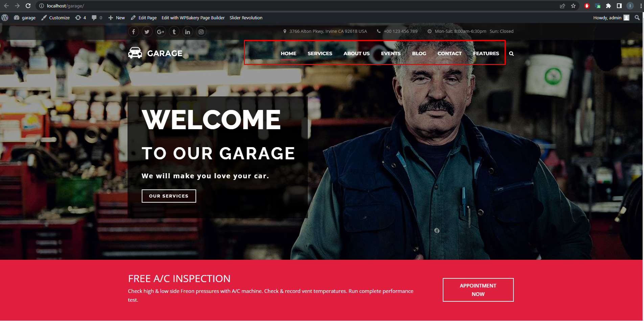Image resolution: width=644 pixels, height=321 pixels.
Task: Click the APPOINTMENT NOW button
Action: [478, 290]
